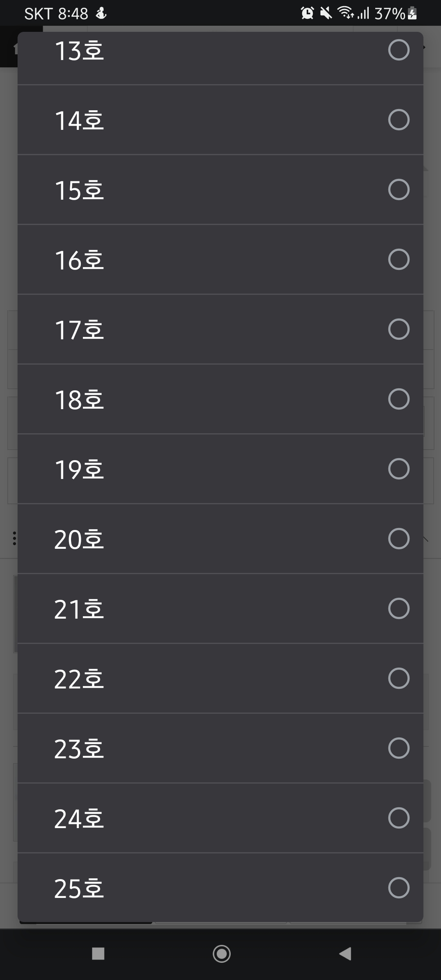
Task: Tap the muted sound status icon
Action: click(x=326, y=13)
